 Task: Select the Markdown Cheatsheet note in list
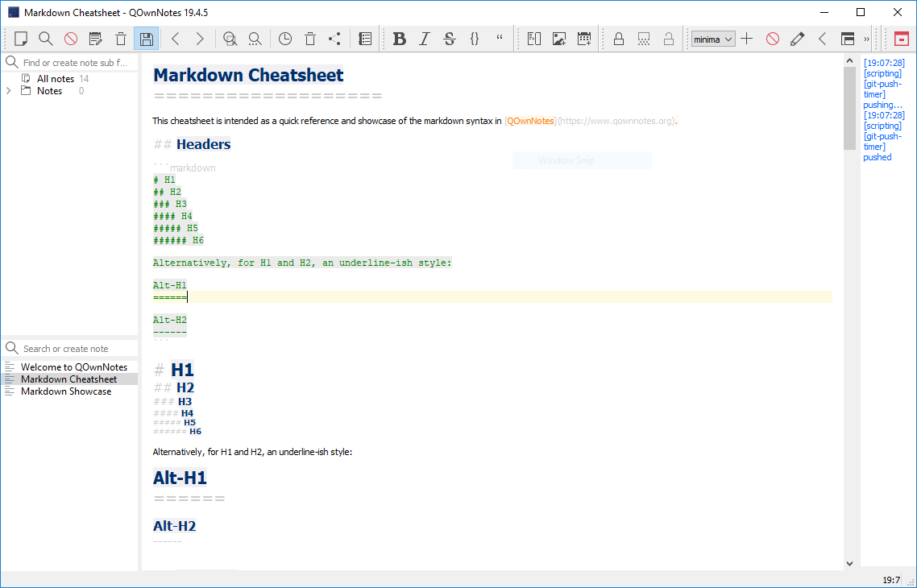(x=69, y=379)
